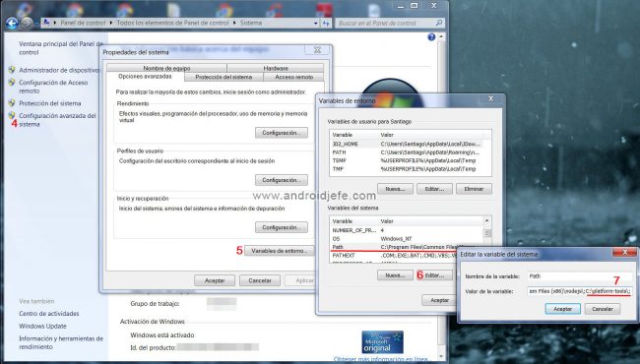Click Aceptar in Editar la variable dialog

563,309
